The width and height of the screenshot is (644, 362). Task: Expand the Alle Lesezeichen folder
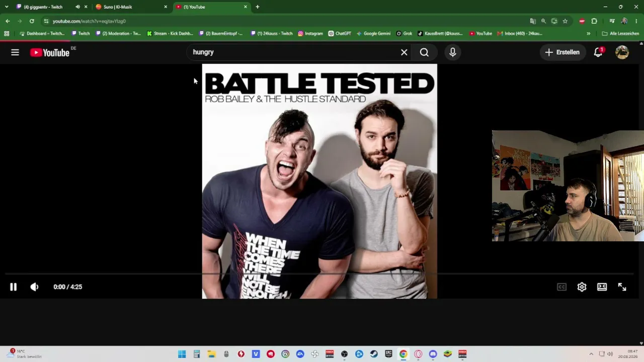click(x=620, y=34)
